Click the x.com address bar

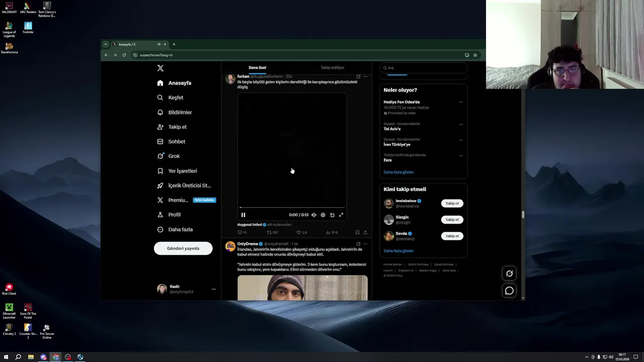tap(297, 55)
